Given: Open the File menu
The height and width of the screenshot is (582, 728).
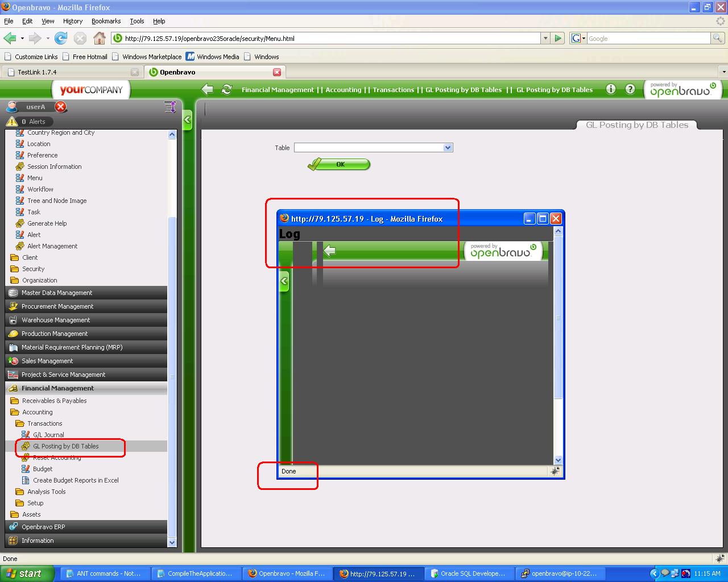Looking at the screenshot, I should pos(9,21).
